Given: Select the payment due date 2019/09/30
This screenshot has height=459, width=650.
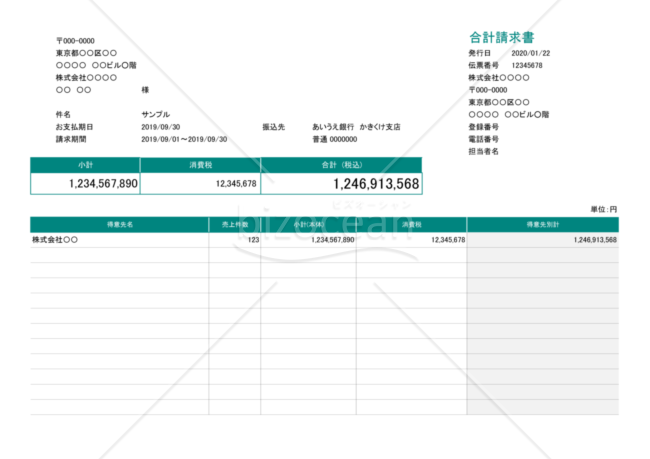Looking at the screenshot, I should [x=160, y=127].
